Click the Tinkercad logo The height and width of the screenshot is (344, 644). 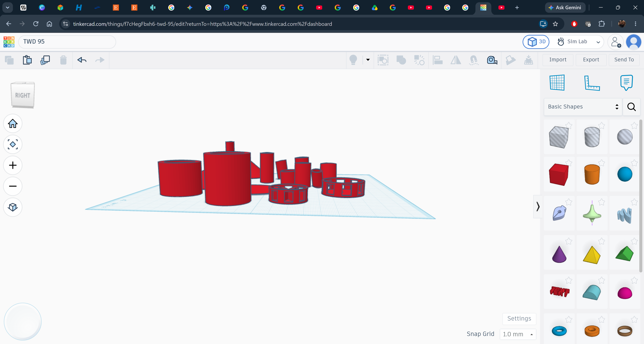click(x=9, y=42)
